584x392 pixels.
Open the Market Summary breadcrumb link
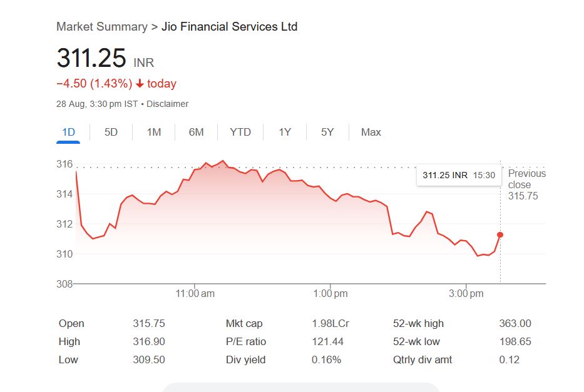(101, 27)
